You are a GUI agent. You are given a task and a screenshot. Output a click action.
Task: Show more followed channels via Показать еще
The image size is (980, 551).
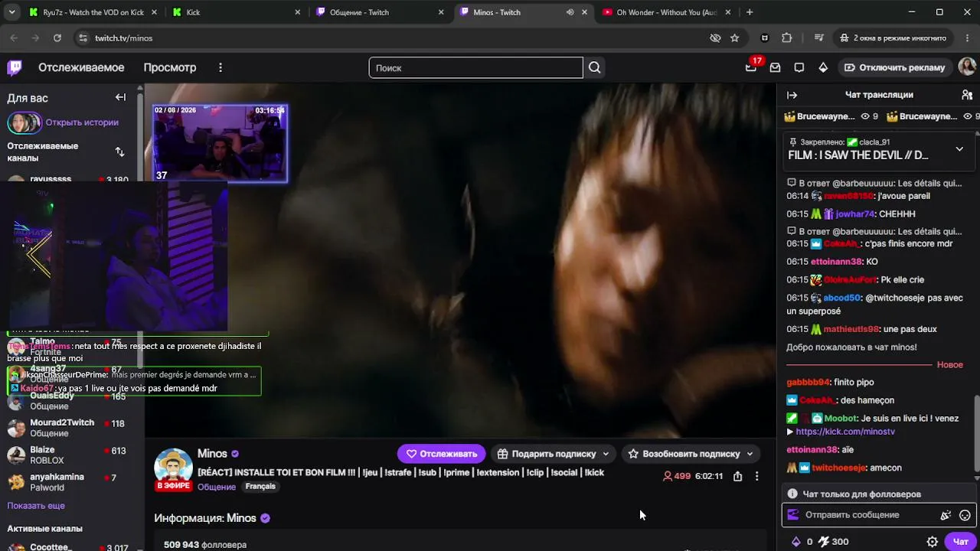(x=36, y=506)
